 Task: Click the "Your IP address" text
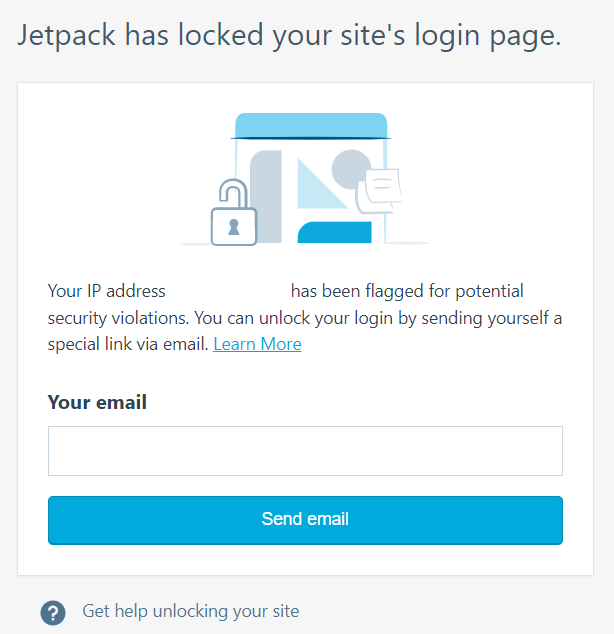pos(106,292)
